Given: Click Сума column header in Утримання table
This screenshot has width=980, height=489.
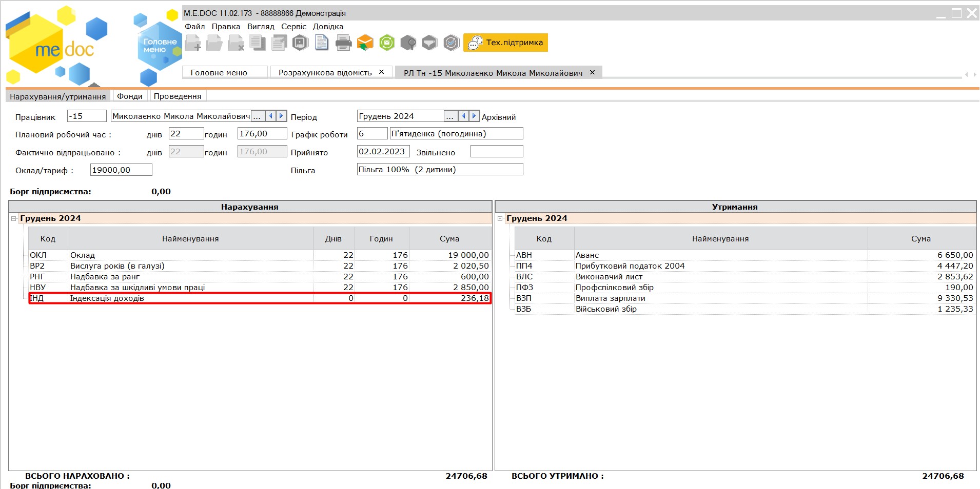Looking at the screenshot, I should [921, 239].
